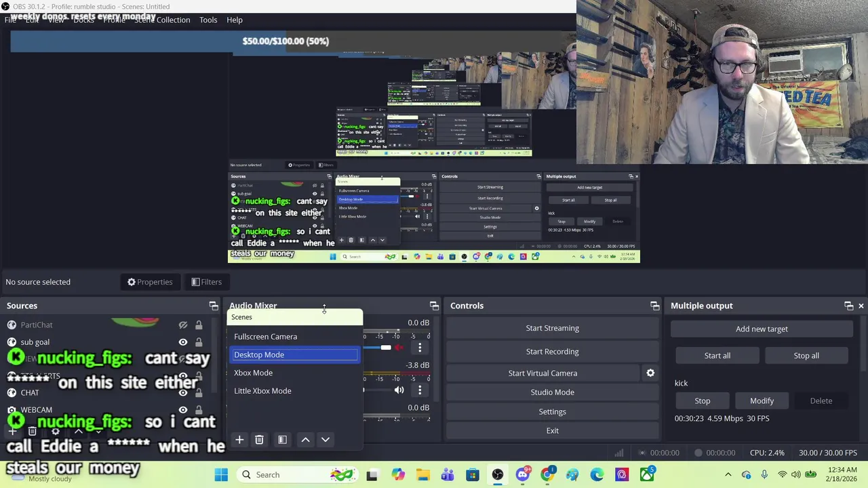Hide the sub goal source

coord(182,342)
